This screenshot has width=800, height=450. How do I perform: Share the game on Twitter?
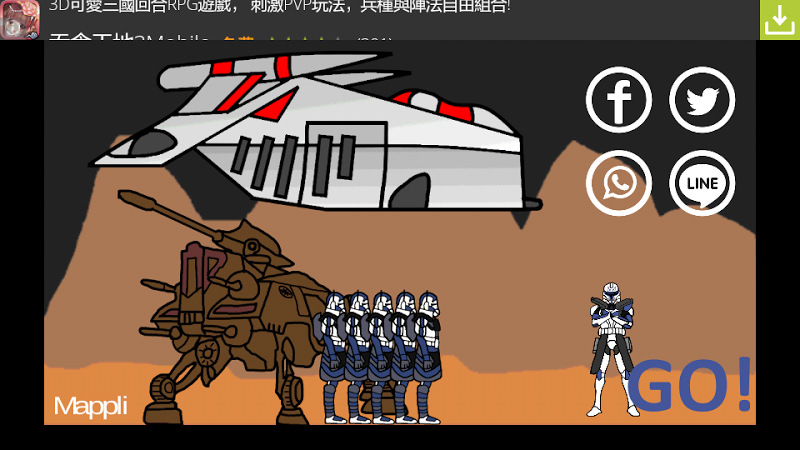pyautogui.click(x=702, y=99)
